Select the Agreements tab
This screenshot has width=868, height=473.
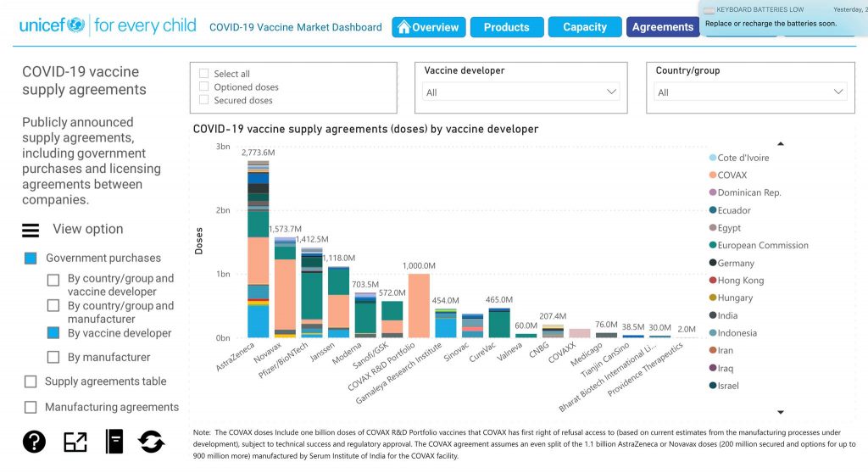pos(663,26)
